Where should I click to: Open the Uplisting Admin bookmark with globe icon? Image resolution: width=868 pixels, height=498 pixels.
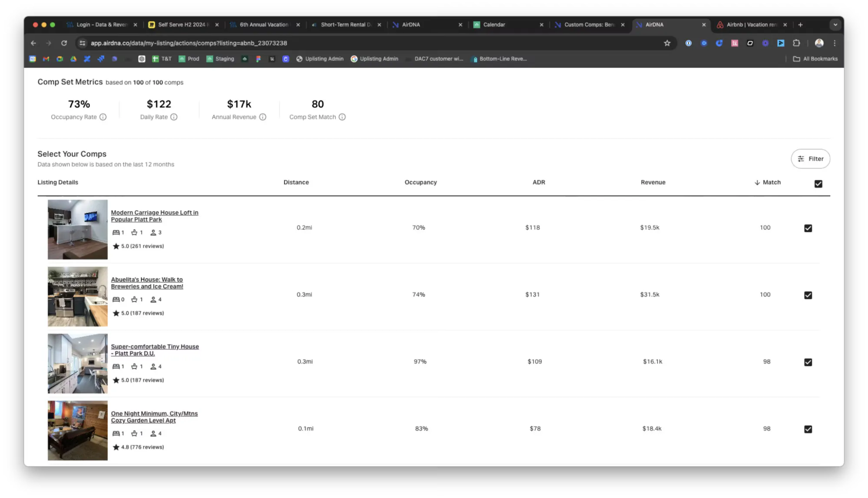pos(320,59)
